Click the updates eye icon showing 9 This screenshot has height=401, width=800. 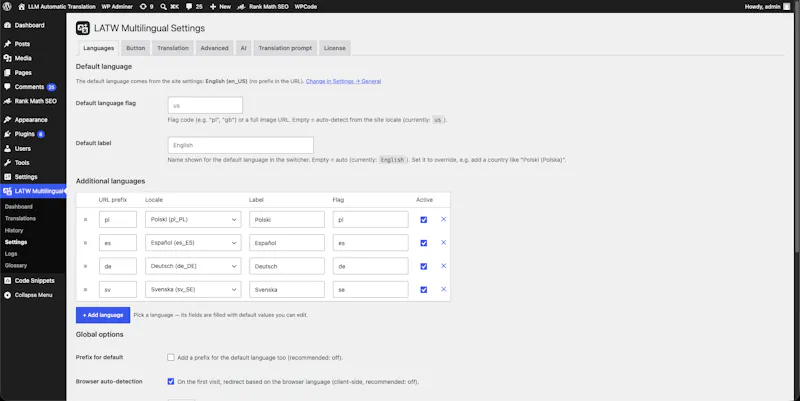tap(143, 7)
